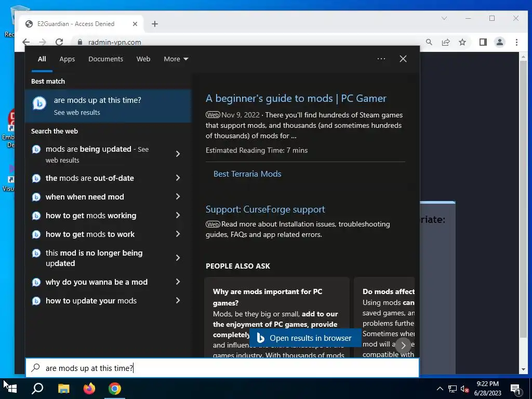The image size is (532, 399).
Task: Click the search text input box
Action: pyautogui.click(x=222, y=368)
